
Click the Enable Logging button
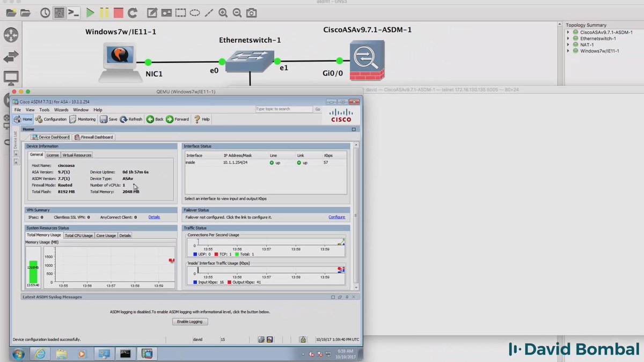coord(190,322)
